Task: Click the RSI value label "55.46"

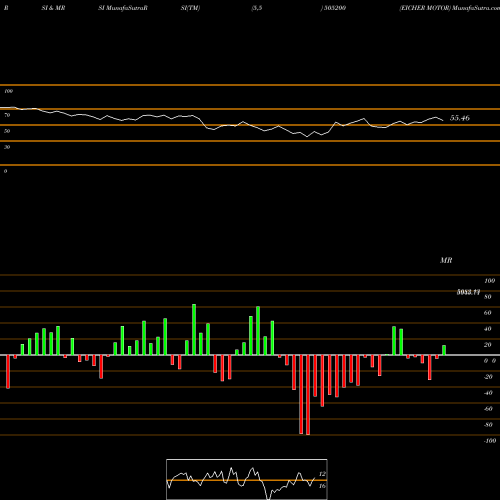Action: tap(460, 118)
